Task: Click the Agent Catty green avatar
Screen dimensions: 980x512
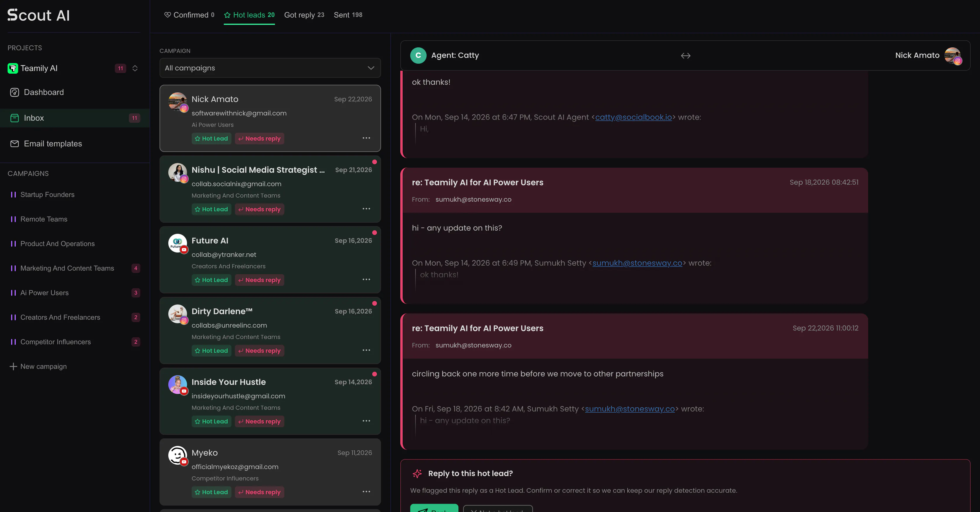Action: [418, 56]
